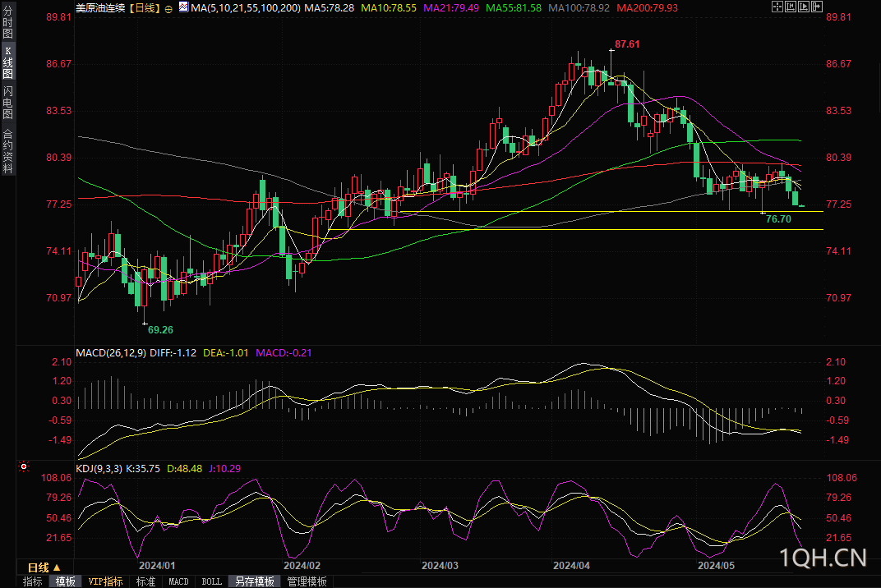
Task: Click the MA200:79.93 value
Action: point(648,8)
